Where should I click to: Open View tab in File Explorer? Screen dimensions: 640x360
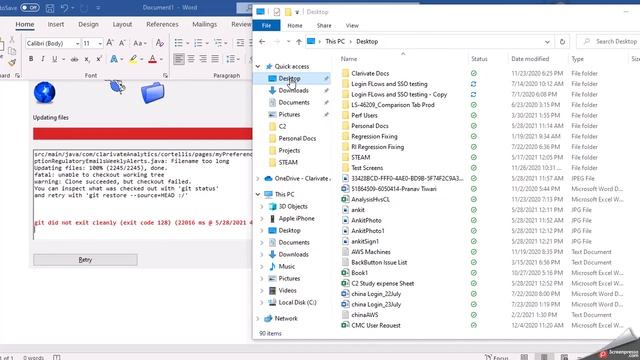point(352,25)
